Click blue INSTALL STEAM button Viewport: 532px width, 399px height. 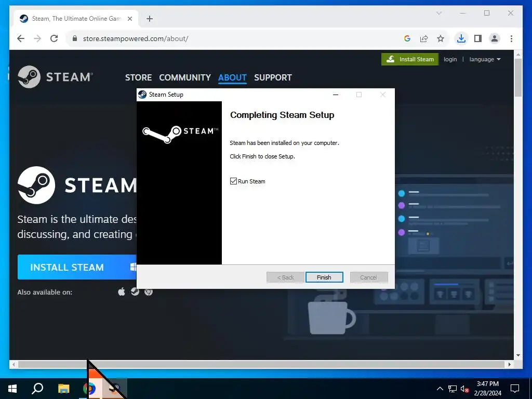pyautogui.click(x=77, y=267)
